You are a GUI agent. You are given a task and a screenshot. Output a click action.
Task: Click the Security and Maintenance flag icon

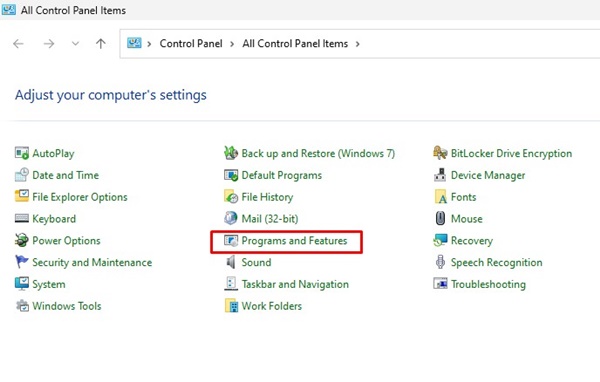point(22,262)
